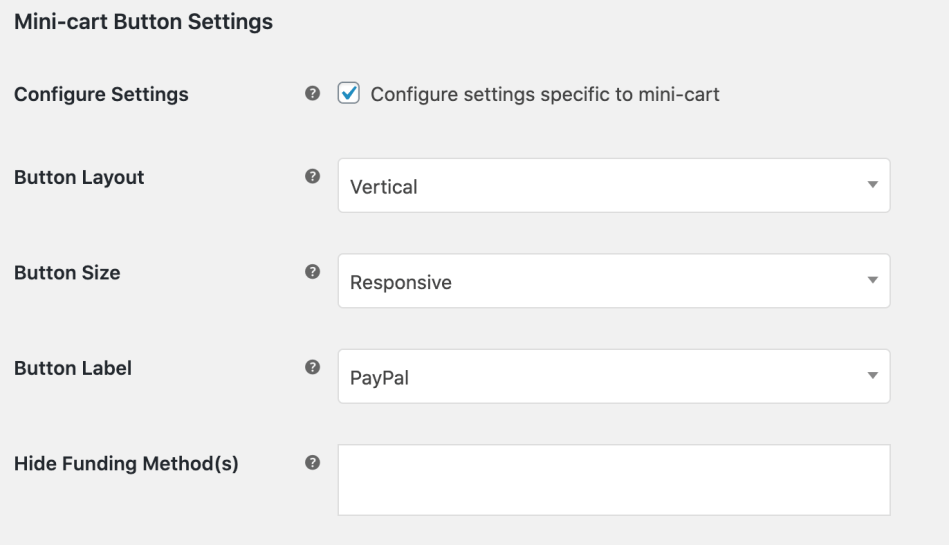Click the Hide Funding Method(s) help icon

click(x=312, y=463)
